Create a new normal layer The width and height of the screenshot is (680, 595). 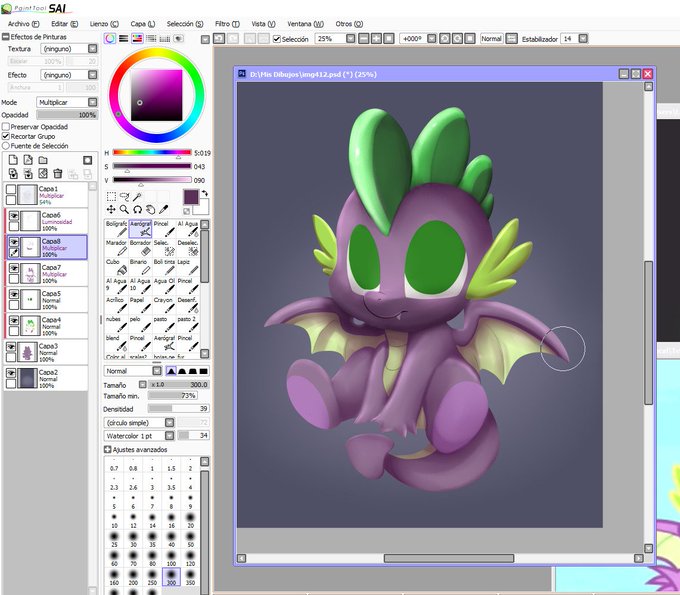pos(13,160)
